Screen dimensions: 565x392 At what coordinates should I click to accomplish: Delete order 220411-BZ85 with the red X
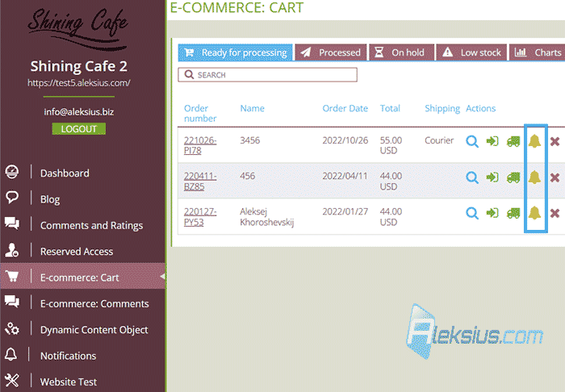555,177
